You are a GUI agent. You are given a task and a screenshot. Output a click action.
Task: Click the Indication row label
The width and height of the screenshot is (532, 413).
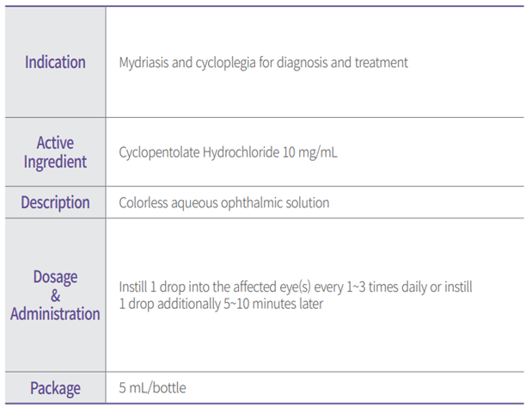pos(55,62)
